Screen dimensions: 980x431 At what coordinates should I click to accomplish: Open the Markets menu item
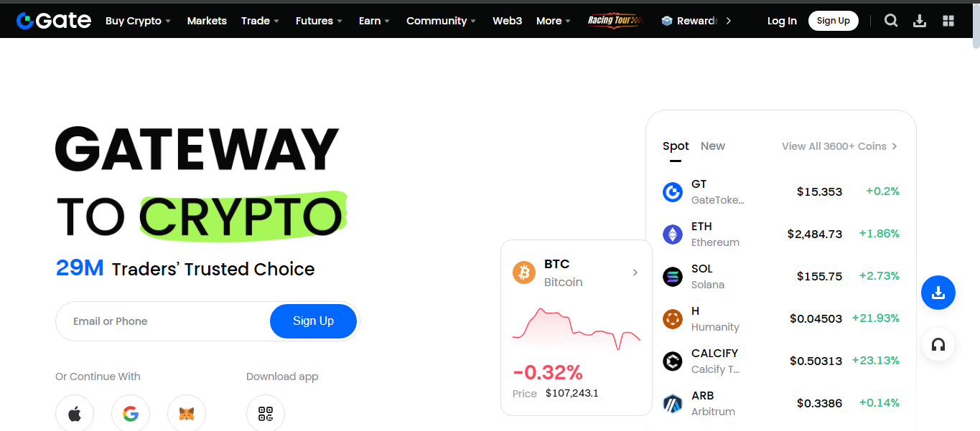207,21
